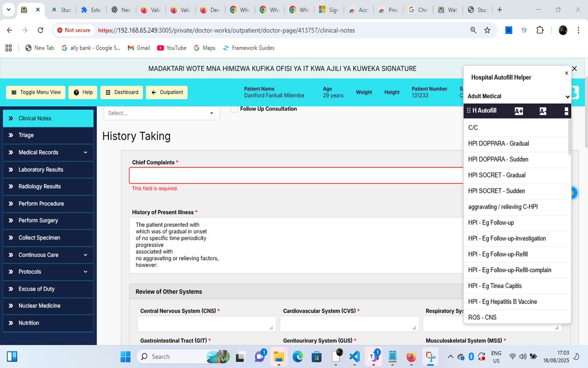Increase autofill text size with A+ icon
Screen dimensions: 588x368
518,110
